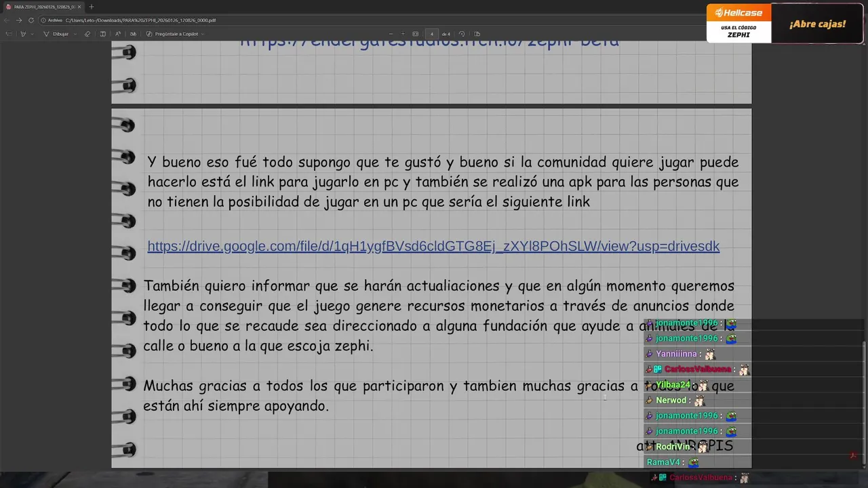Close the PARA ZEPHI pdf tab
The height and width of the screenshot is (488, 868).
pyautogui.click(x=79, y=7)
